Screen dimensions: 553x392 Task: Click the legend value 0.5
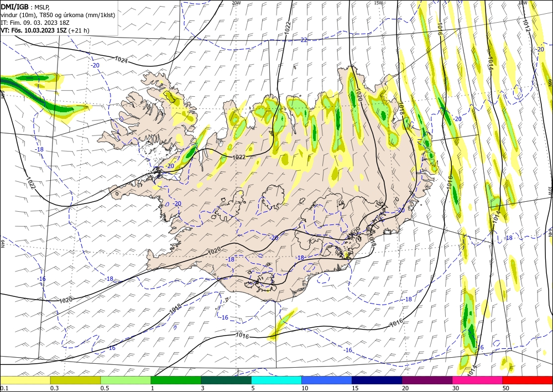point(105,388)
